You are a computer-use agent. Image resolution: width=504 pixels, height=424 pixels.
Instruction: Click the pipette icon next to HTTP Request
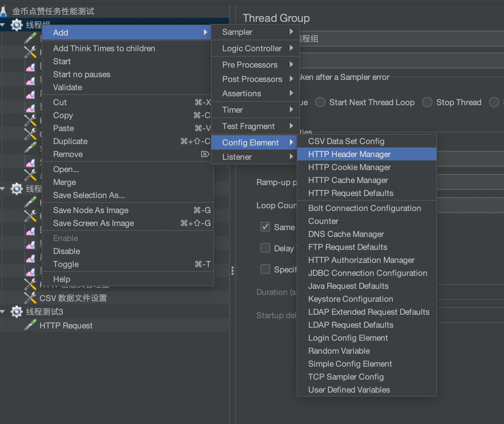tap(30, 325)
